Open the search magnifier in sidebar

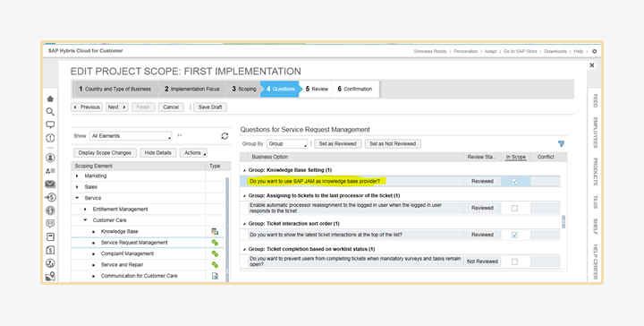[50, 112]
